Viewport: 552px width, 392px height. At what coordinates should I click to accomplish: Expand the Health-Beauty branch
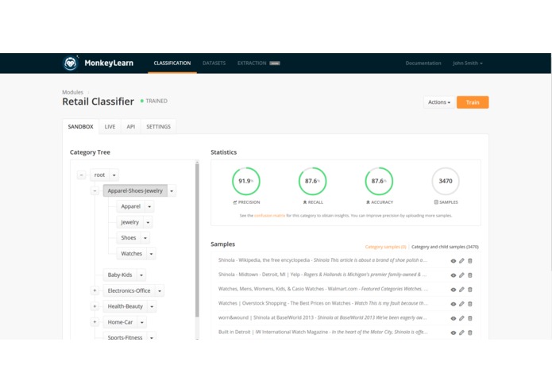(x=95, y=306)
